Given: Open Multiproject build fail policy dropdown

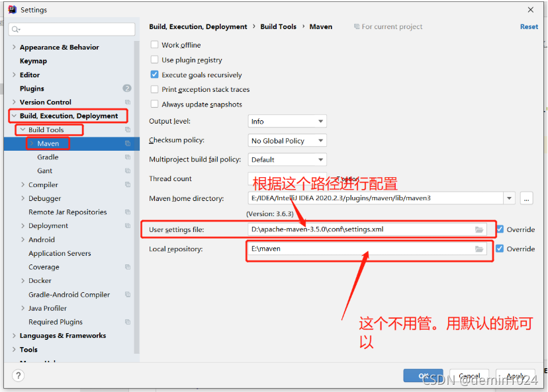Looking at the screenshot, I should point(287,159).
